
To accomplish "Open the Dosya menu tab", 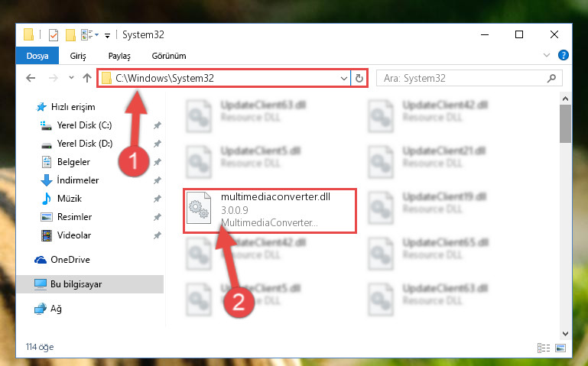I will (37, 56).
